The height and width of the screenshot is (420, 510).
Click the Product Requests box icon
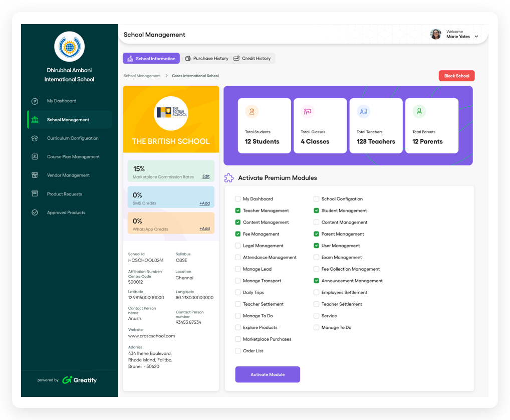[35, 194]
